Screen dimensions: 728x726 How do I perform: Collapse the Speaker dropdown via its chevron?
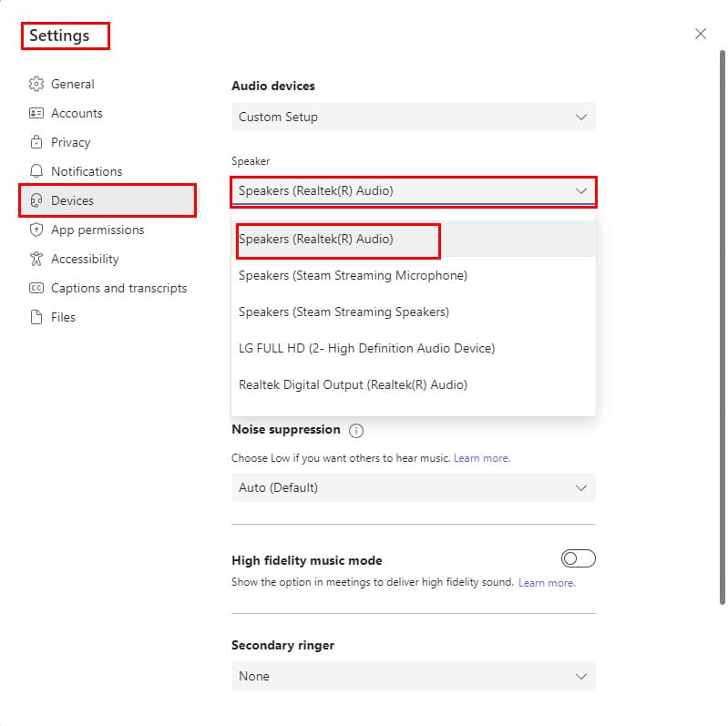pyautogui.click(x=581, y=191)
